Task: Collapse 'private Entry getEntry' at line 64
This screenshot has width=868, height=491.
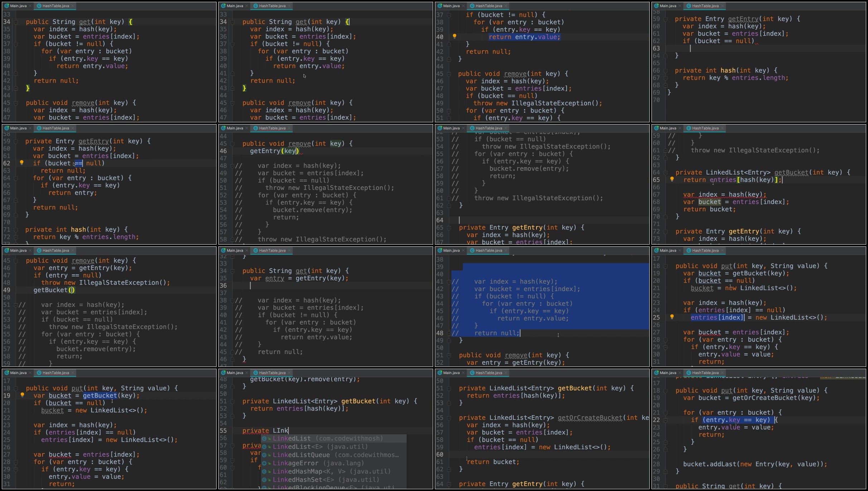Action: point(449,484)
